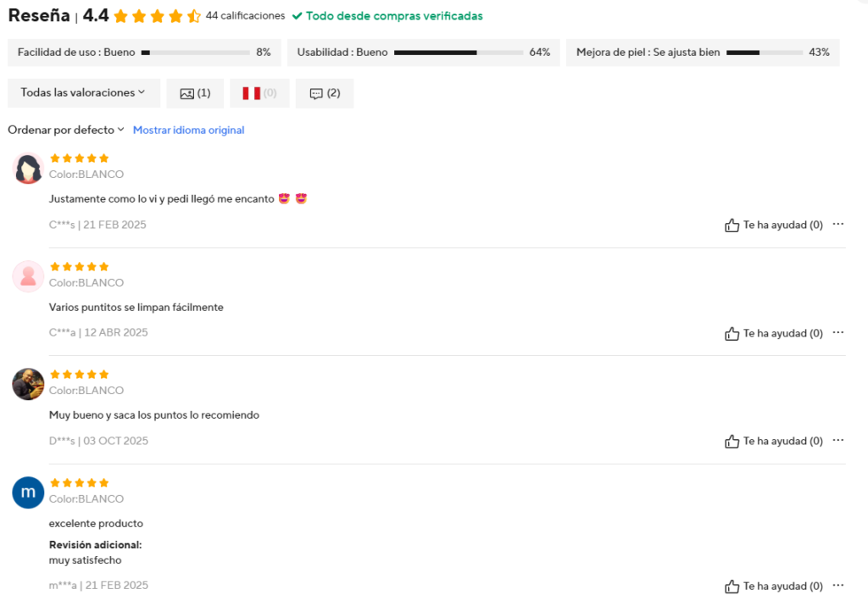Open three-dot menu on C***a review
868x595 pixels.
[838, 333]
